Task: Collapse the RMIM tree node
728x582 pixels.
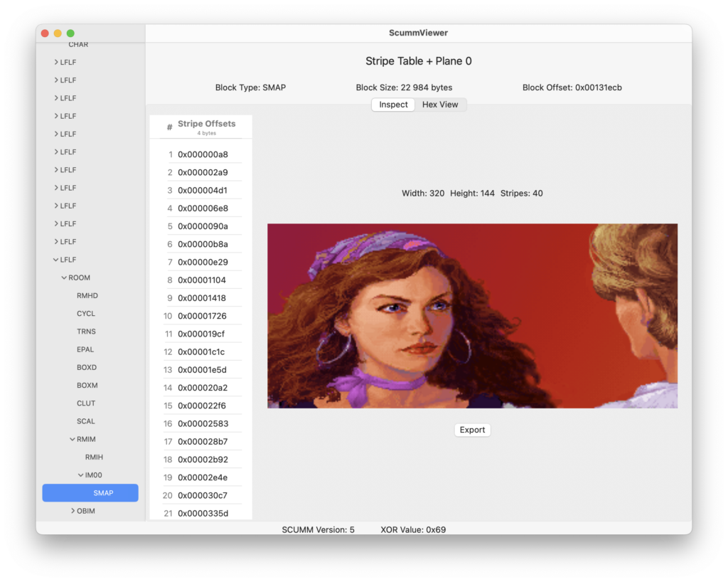Action: pos(73,439)
